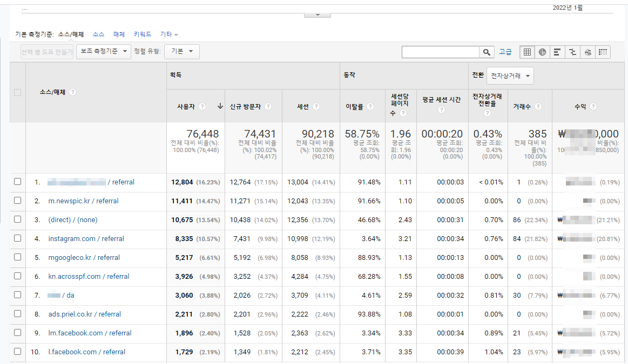Screen dimensions: 628x364
Task: Collapse the chart using the handle above the table
Action: (x=318, y=14)
